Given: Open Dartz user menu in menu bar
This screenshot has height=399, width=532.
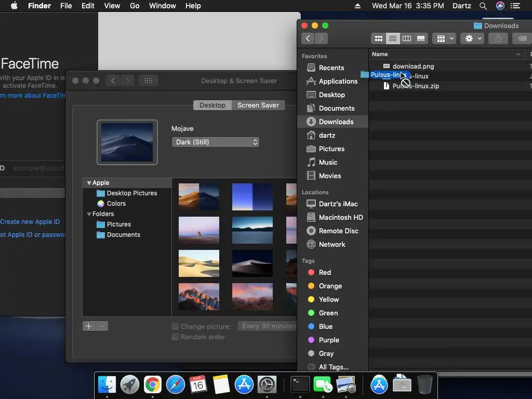Looking at the screenshot, I should 462,6.
